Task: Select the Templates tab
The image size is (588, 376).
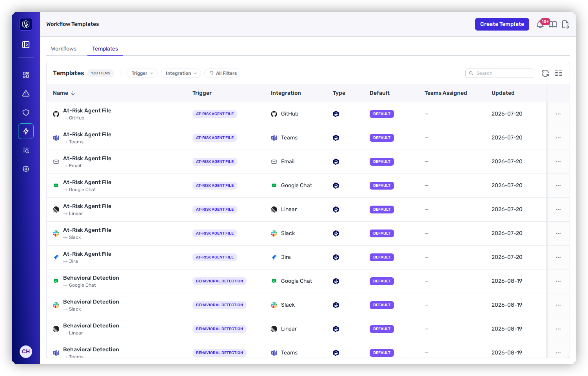Action: coord(105,49)
